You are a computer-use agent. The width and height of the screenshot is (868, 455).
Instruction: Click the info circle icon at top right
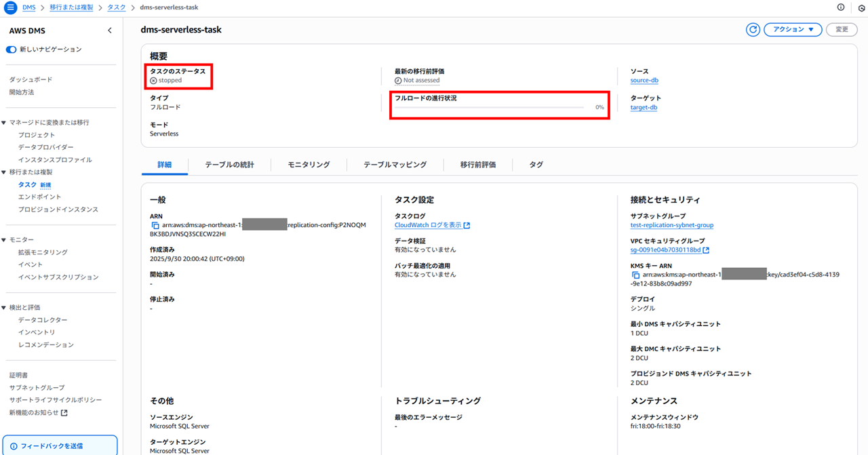pos(842,7)
